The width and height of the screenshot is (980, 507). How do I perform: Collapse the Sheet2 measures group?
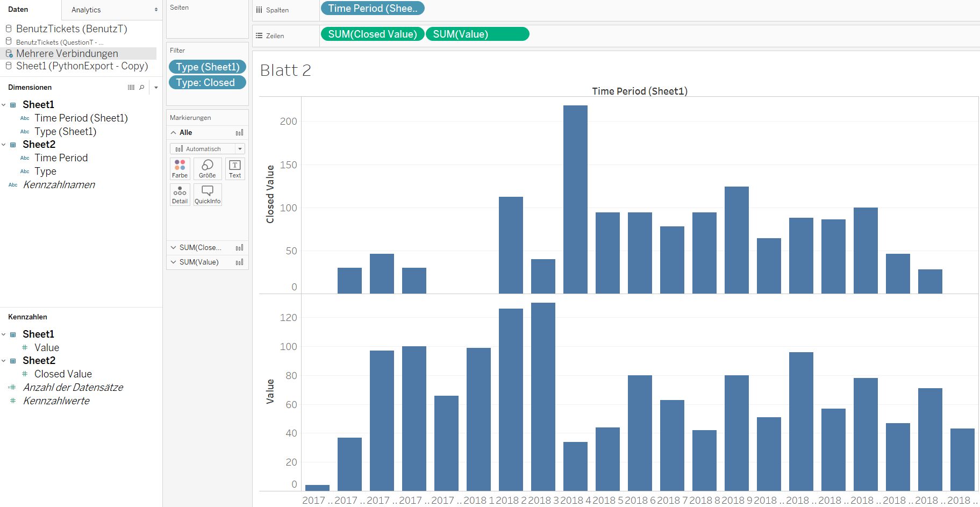4,361
